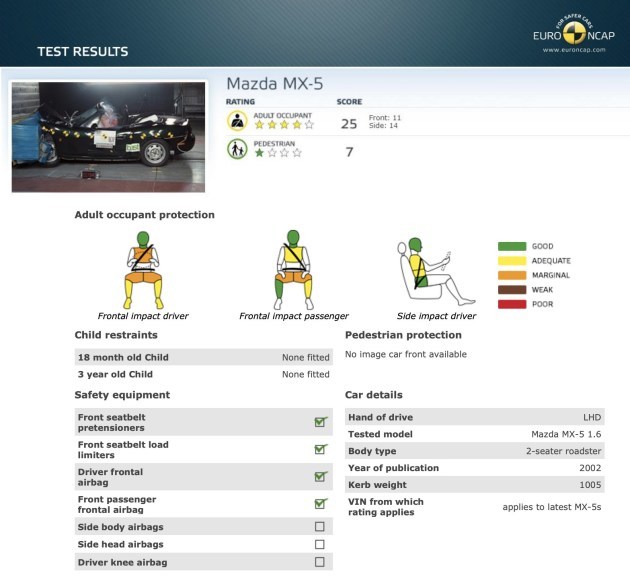Check the Side head airbags box
Screen dimensions: 630x578
pos(320,544)
